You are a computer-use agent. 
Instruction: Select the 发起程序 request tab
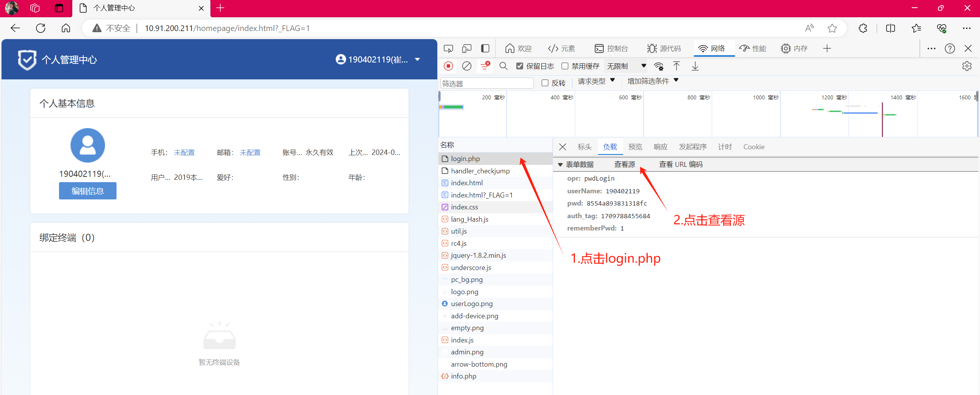(x=693, y=147)
